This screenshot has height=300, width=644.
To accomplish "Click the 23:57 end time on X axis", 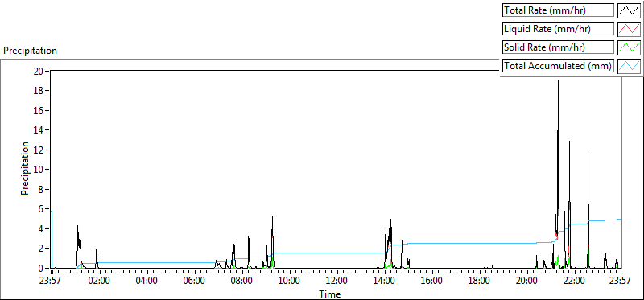I will pos(621,282).
